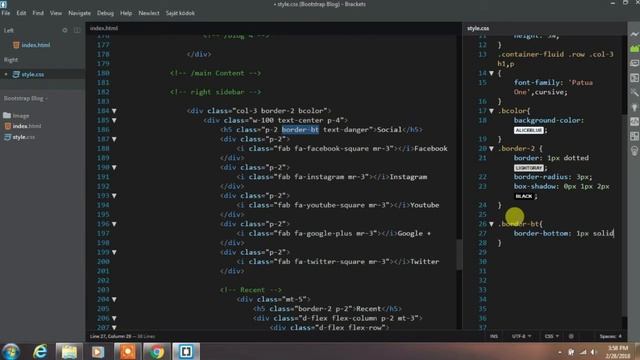
Task: Open the Help menu
Action: pyautogui.click(x=126, y=13)
